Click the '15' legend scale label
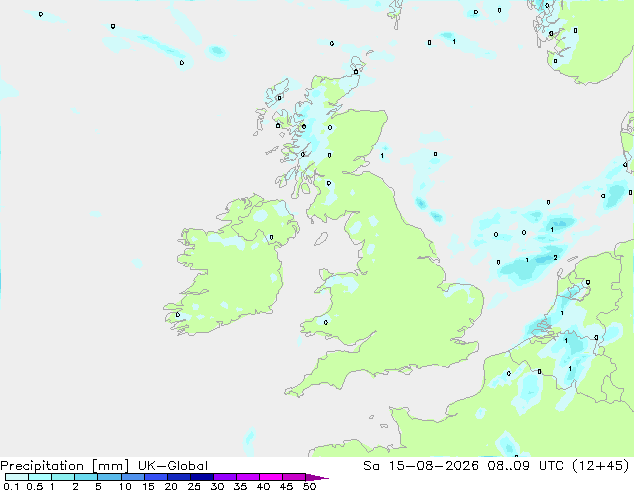Image resolution: width=634 pixels, height=490 pixels. [x=148, y=486]
